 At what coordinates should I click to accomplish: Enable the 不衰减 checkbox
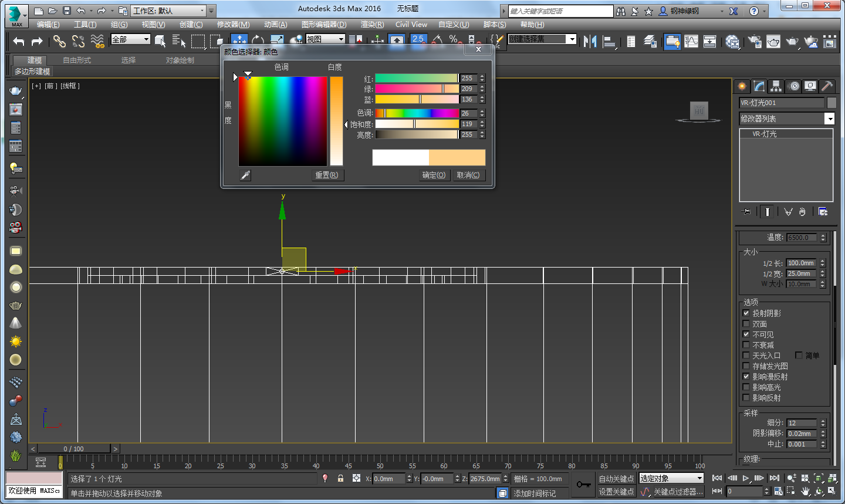pyautogui.click(x=746, y=345)
